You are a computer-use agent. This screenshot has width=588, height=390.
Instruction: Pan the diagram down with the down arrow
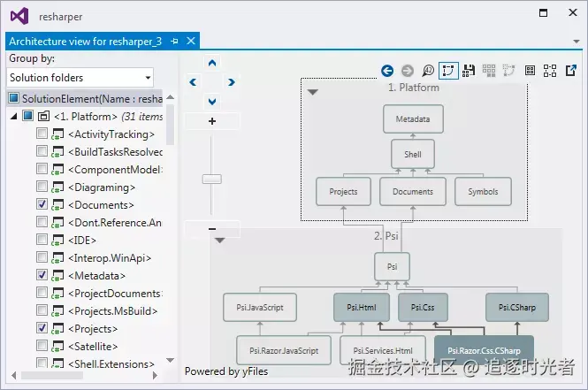(x=212, y=102)
